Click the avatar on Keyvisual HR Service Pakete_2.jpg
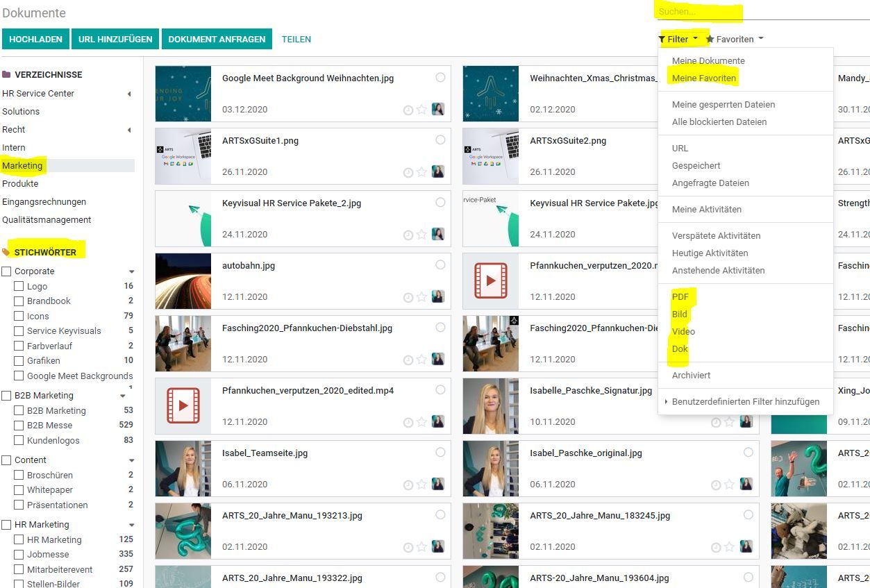Image resolution: width=870 pixels, height=588 pixels. coord(438,234)
